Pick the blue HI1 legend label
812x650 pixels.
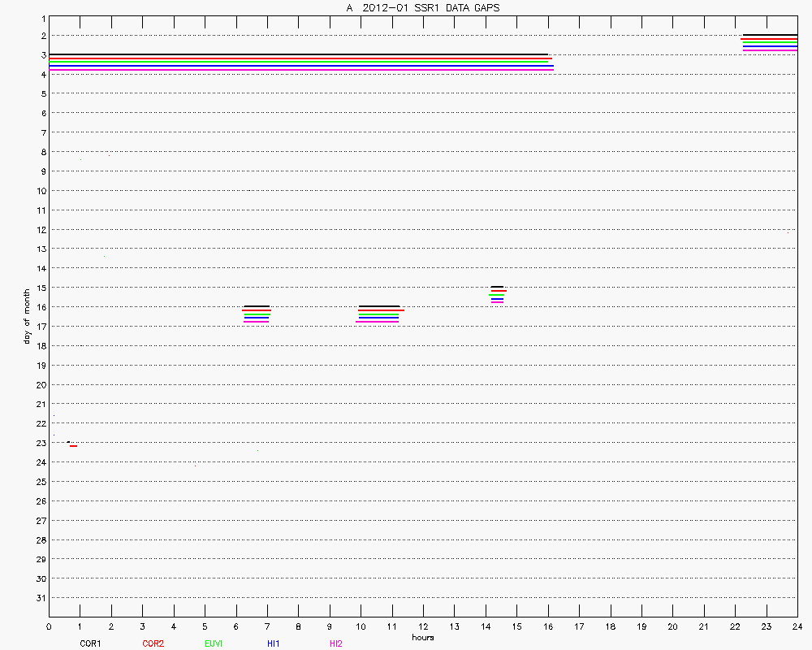(274, 643)
